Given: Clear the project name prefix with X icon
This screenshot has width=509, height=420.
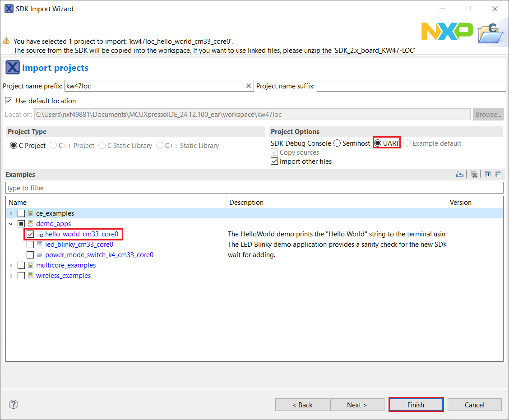Looking at the screenshot, I should [248, 86].
